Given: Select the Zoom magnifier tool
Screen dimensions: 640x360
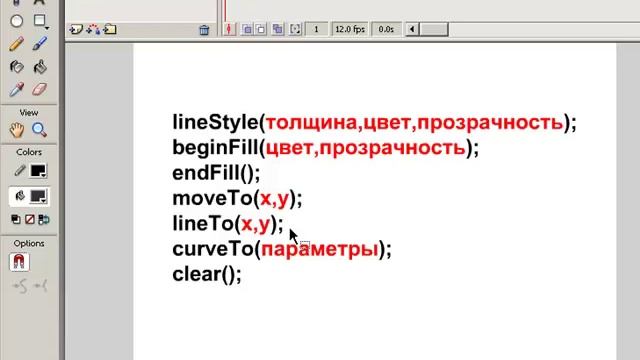Looking at the screenshot, I should coord(40,130).
